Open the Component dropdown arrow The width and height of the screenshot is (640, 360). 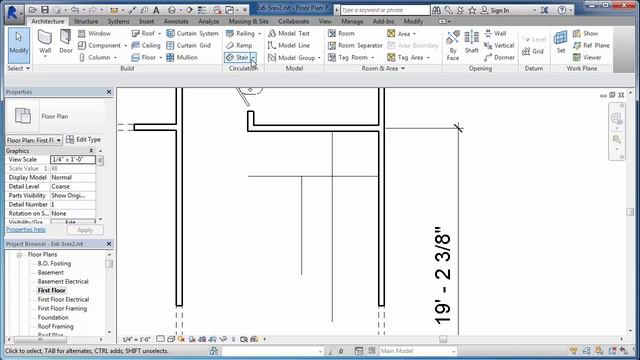(125, 46)
